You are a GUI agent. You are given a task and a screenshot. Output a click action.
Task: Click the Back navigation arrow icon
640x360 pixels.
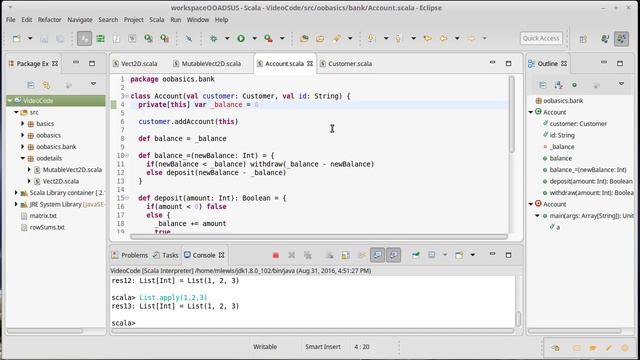(444, 38)
